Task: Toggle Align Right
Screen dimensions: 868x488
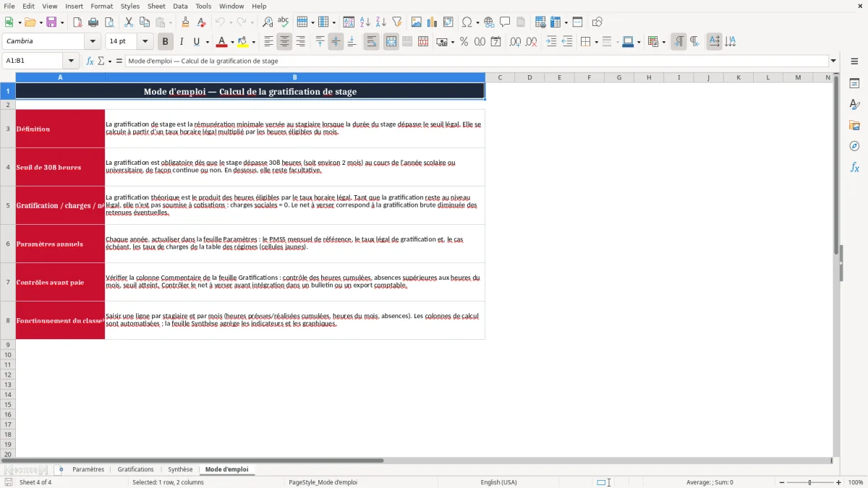Action: [300, 42]
